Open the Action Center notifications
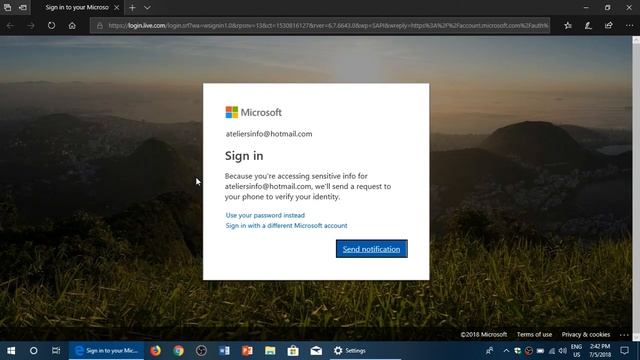Image resolution: width=640 pixels, height=360 pixels. pos(624,351)
